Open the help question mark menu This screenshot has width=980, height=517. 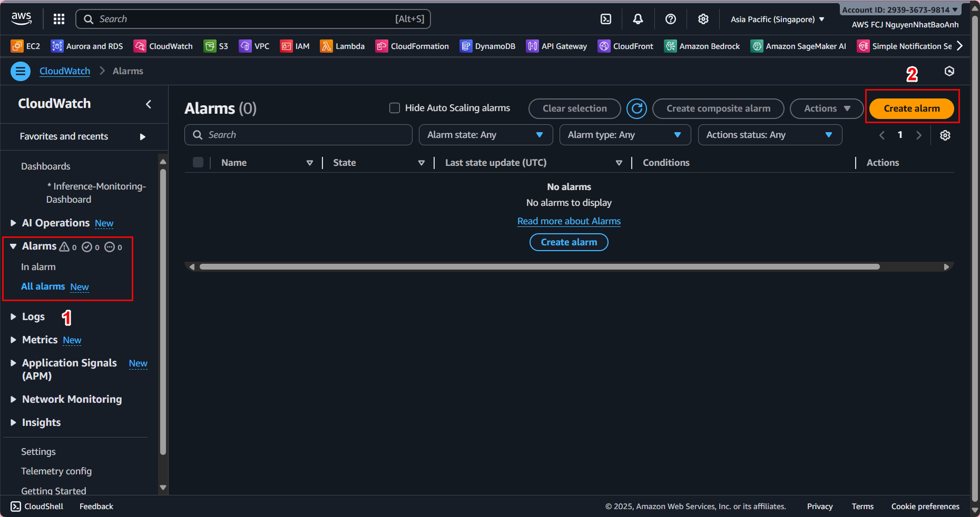pyautogui.click(x=670, y=19)
